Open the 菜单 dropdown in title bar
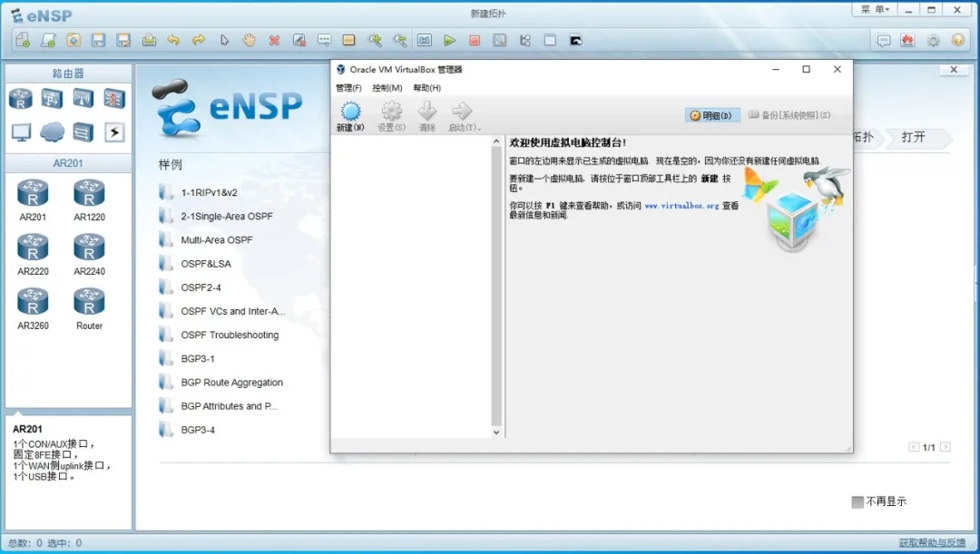The height and width of the screenshot is (554, 980). [x=875, y=9]
